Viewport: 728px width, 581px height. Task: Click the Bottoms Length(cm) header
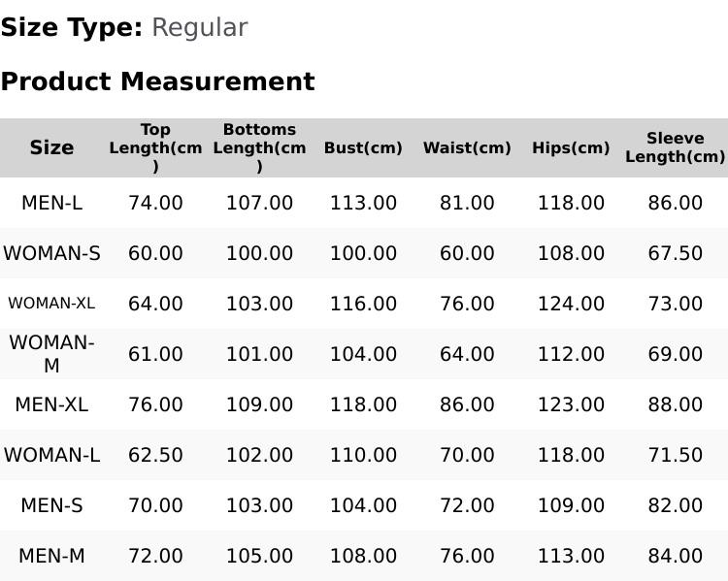coord(259,147)
